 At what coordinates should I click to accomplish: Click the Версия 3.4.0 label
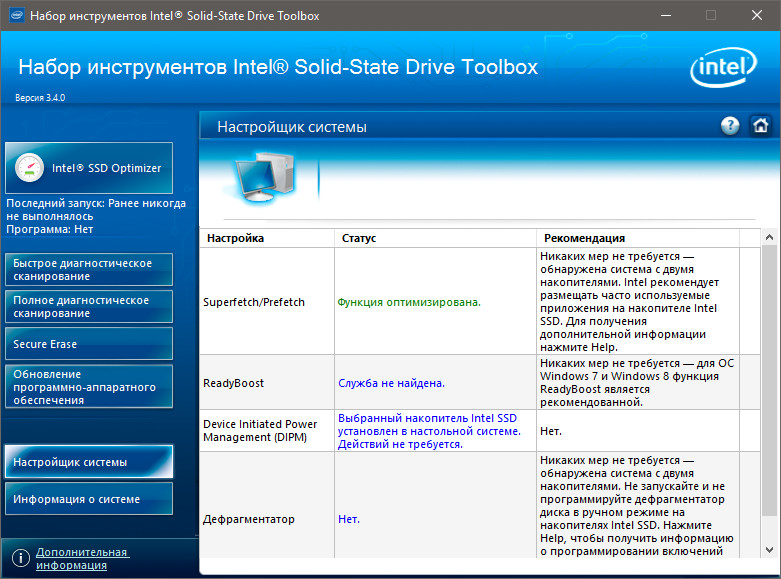40,98
